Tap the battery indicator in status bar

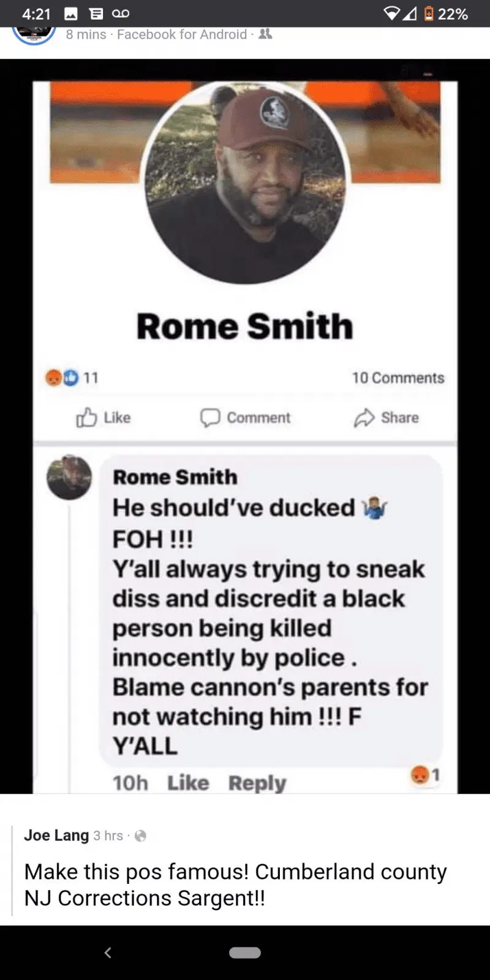coord(429,13)
